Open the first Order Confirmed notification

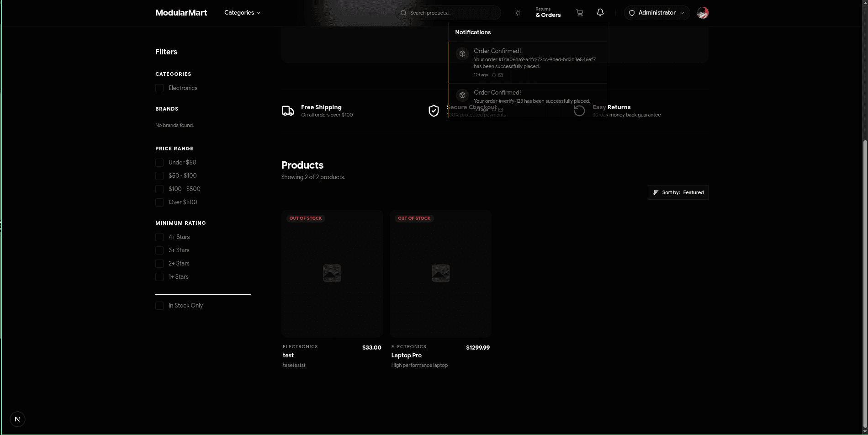coord(528,63)
